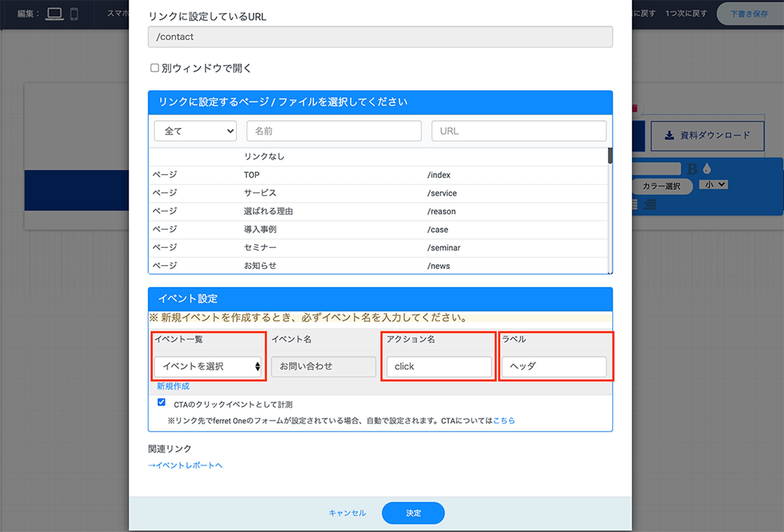
Task: Select the リンクなし row
Action: point(378,156)
